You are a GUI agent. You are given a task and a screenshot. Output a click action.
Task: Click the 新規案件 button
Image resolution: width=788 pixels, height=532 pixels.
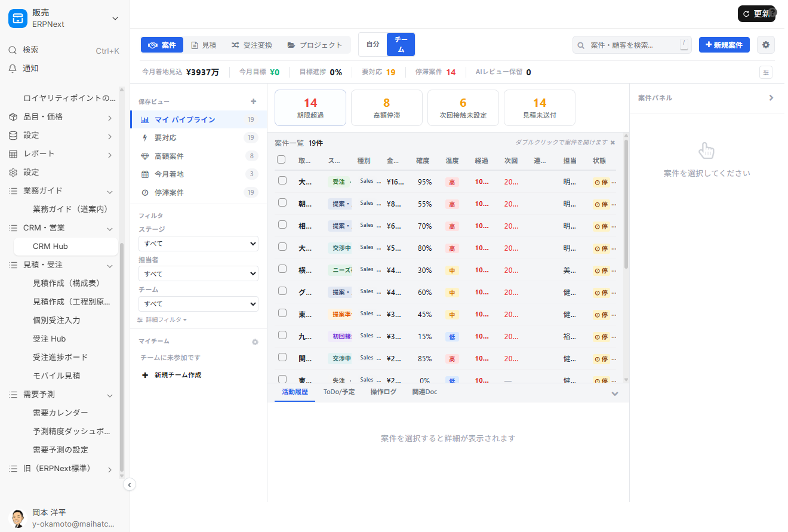tap(724, 45)
